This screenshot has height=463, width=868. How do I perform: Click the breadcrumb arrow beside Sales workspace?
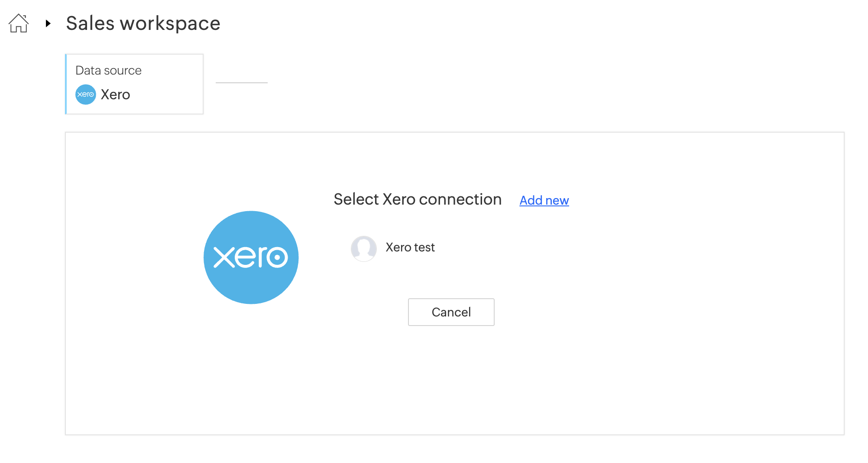(x=48, y=23)
